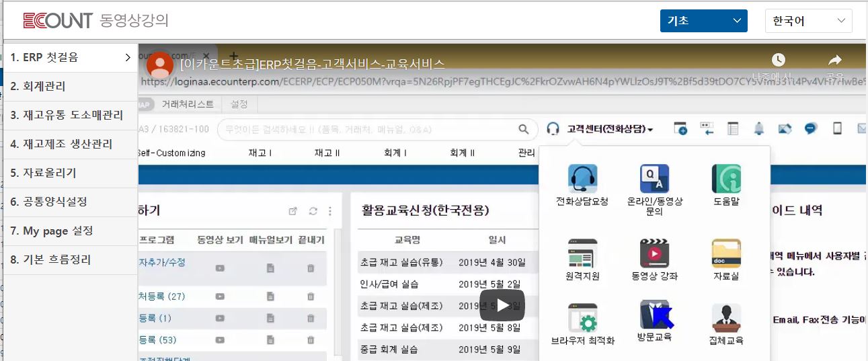Click the trash icon for 등록 (1) row
Viewport: 868px width, 361px height.
point(311,318)
